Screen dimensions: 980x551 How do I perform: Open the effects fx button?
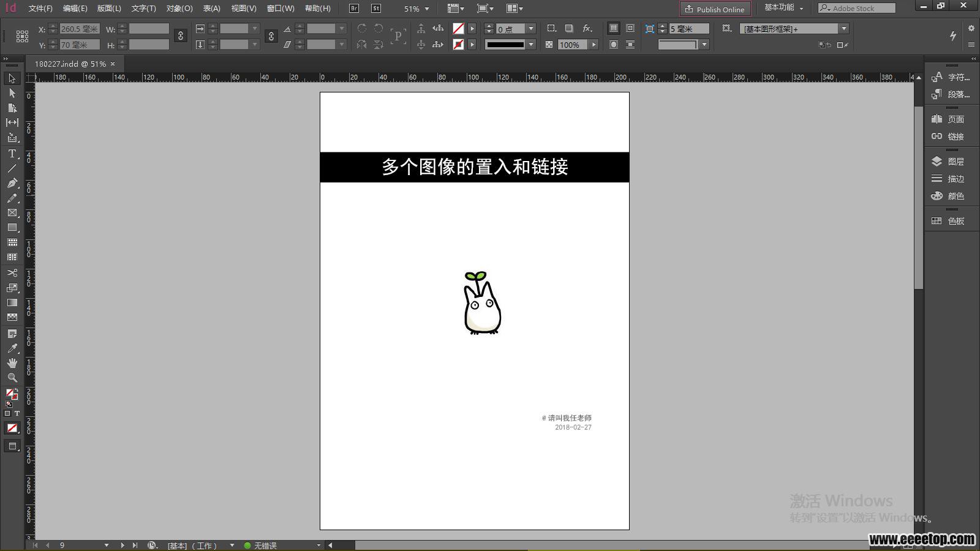coord(587,28)
